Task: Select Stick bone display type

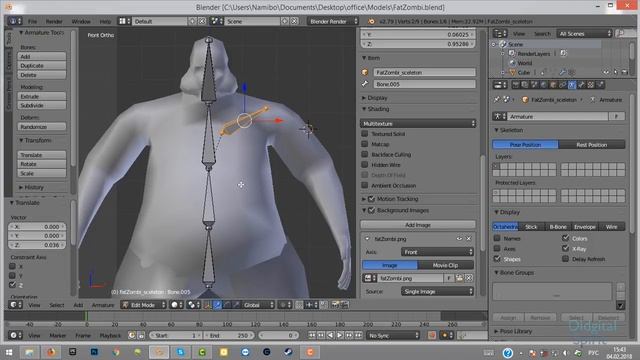Action: (x=531, y=227)
